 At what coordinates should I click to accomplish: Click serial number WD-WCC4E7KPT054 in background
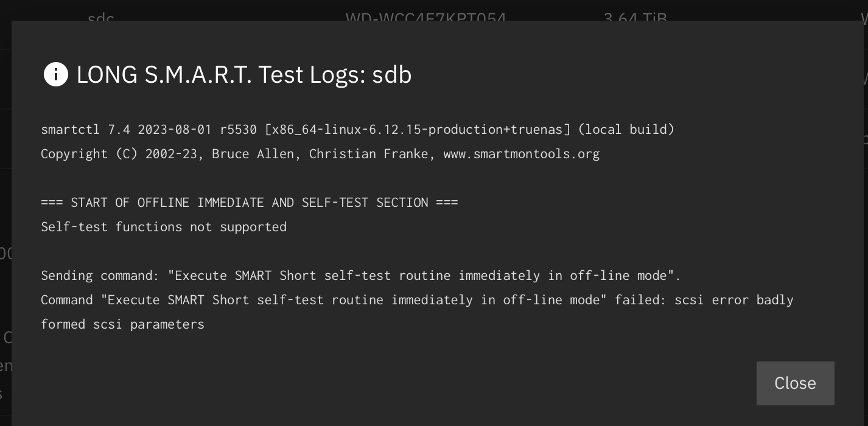tap(425, 18)
